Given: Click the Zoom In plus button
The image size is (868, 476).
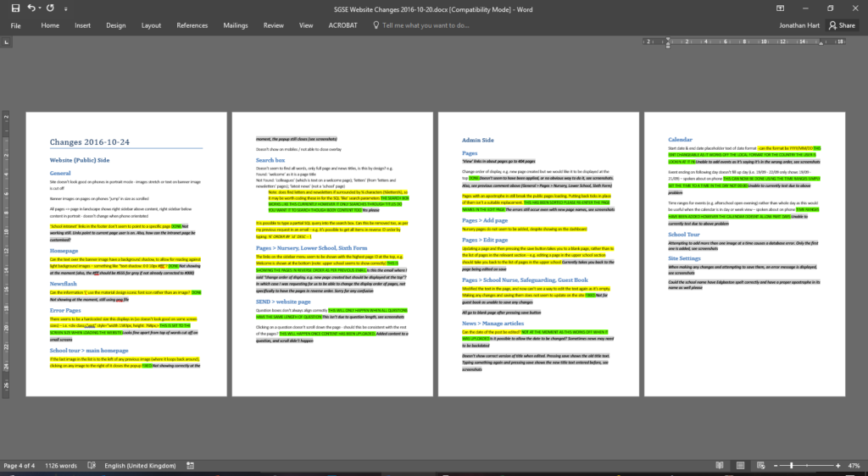Looking at the screenshot, I should pos(838,466).
